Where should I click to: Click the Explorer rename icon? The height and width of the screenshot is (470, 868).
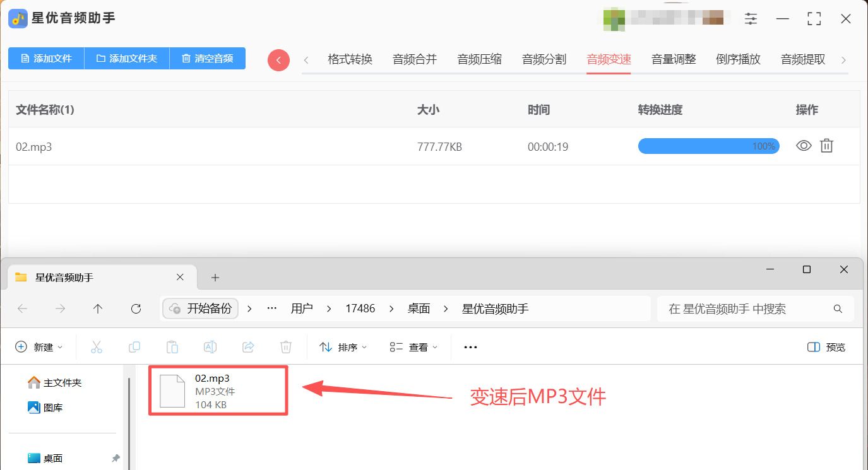(x=210, y=347)
